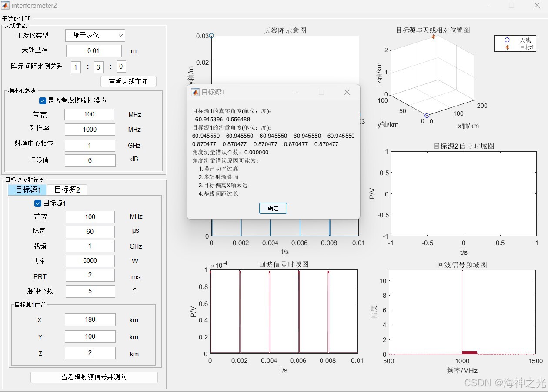Click the target star marker in 3D plot

pos(433,37)
